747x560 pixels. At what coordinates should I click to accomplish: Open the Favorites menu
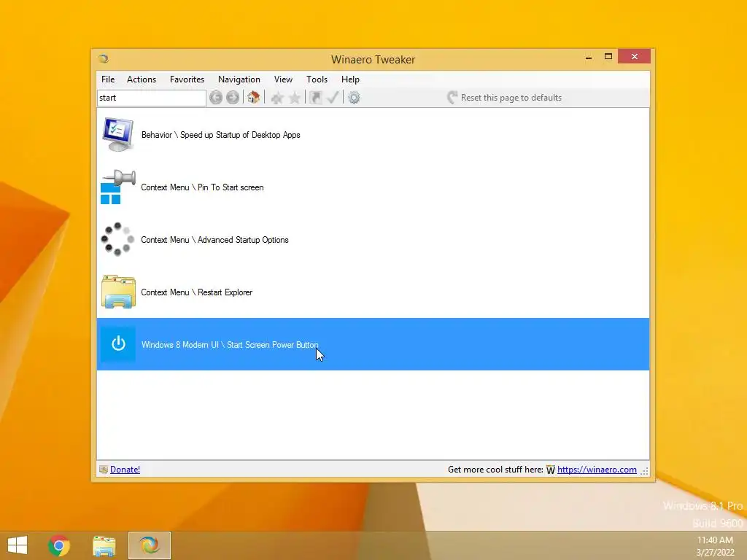[x=187, y=79]
